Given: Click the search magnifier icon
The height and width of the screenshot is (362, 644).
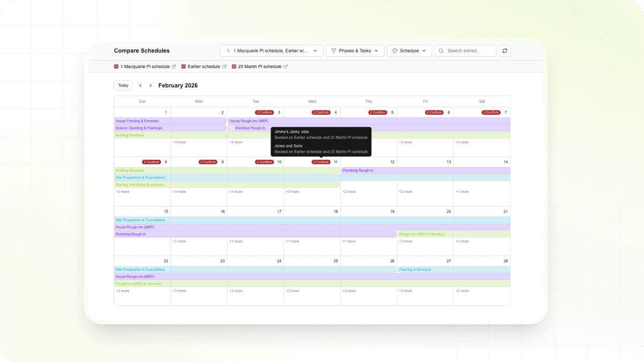Looking at the screenshot, I should tap(441, 51).
